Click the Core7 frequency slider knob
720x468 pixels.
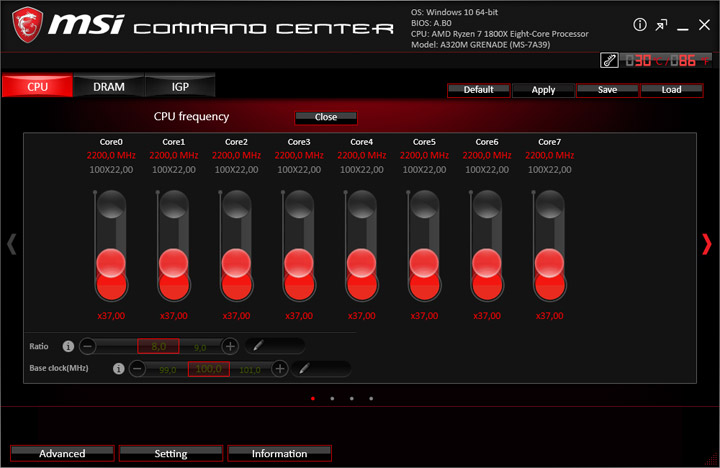tap(550, 263)
